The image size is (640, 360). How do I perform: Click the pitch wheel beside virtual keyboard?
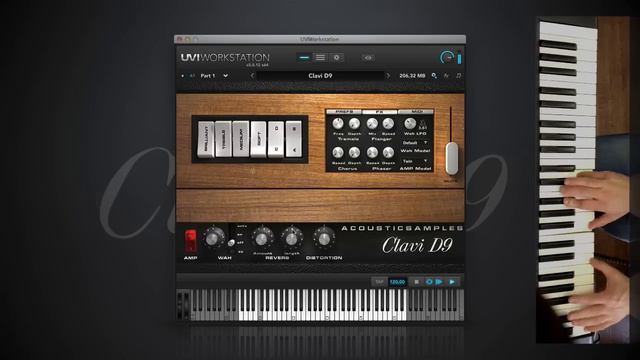[180, 305]
